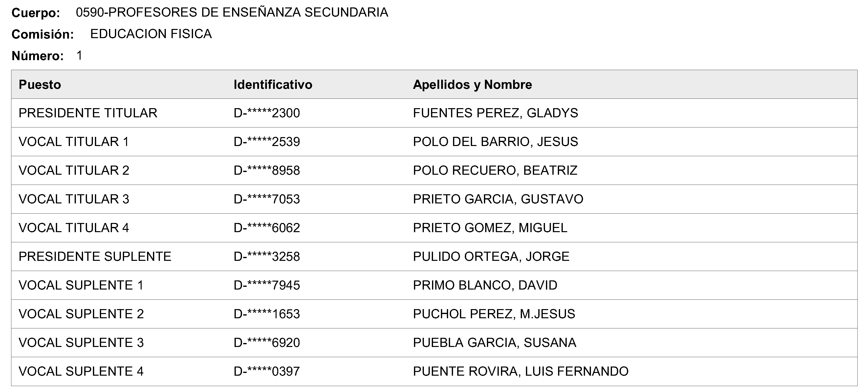Click the Apellidos y Nombre header

pos(472,85)
